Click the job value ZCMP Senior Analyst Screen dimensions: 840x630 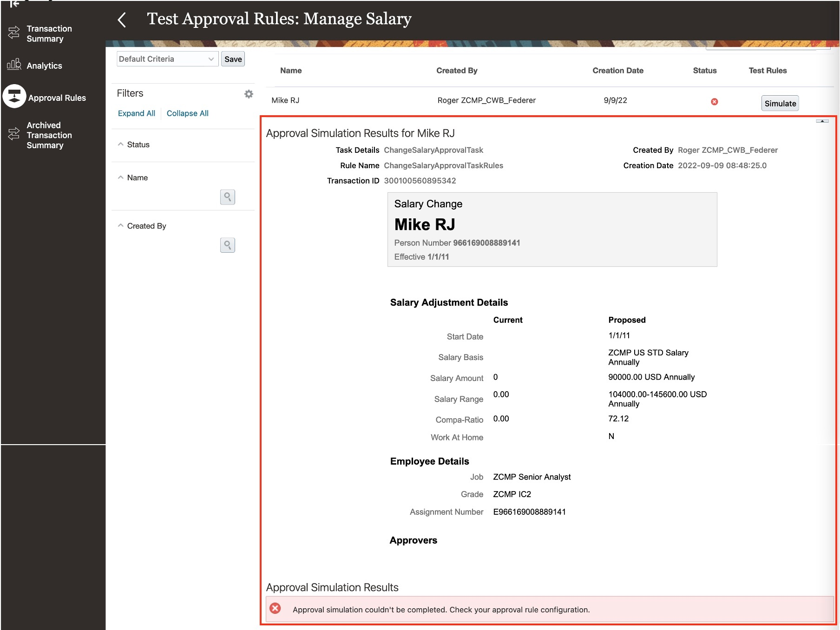[532, 477]
